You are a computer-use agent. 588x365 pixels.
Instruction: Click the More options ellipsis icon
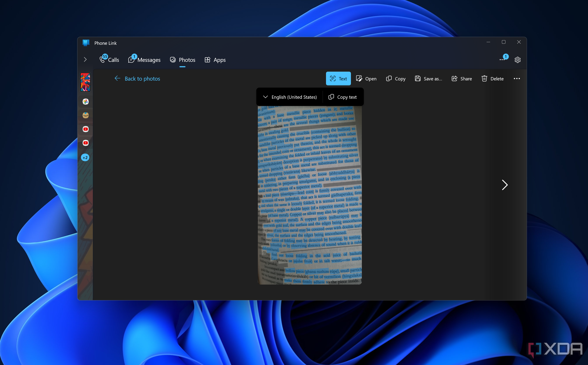click(517, 79)
